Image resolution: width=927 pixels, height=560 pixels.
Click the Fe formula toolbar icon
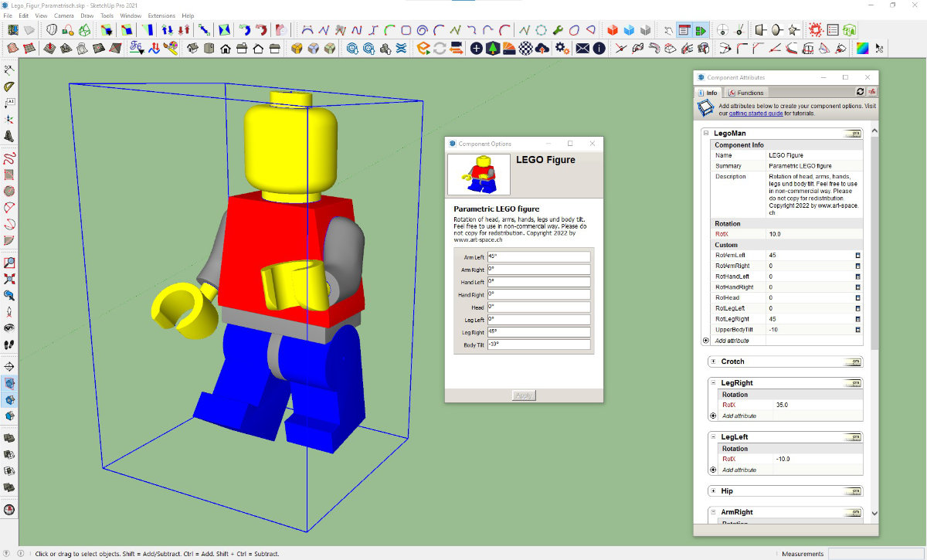[x=137, y=49]
